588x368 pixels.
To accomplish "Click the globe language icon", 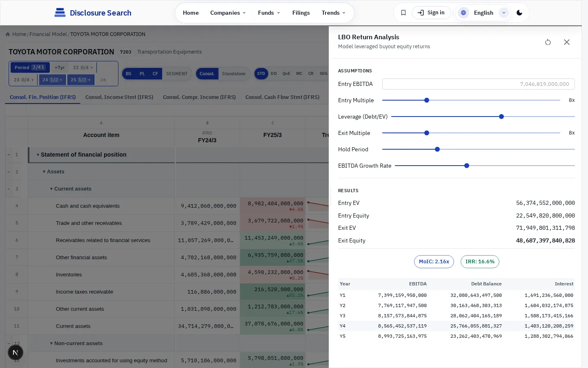I will tap(463, 13).
